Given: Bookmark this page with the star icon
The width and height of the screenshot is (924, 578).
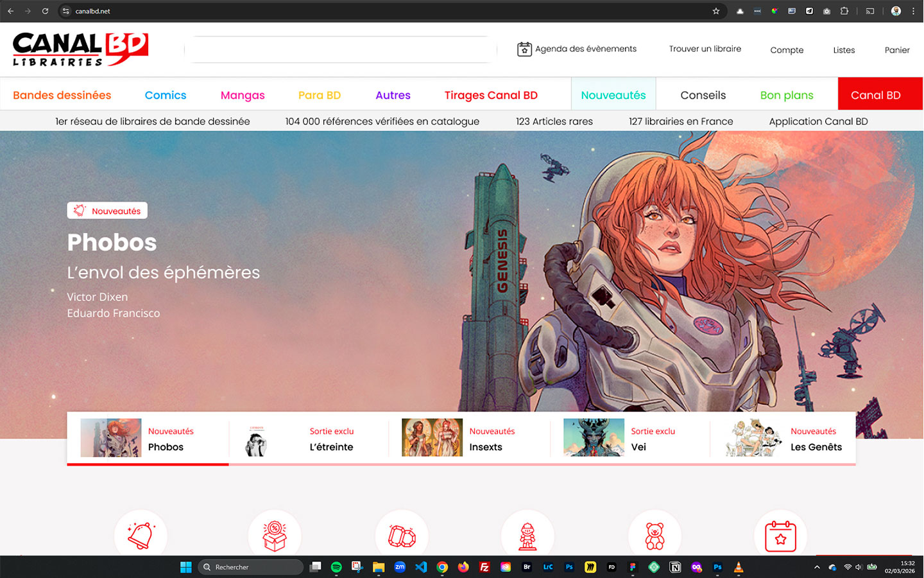Looking at the screenshot, I should pyautogui.click(x=716, y=11).
